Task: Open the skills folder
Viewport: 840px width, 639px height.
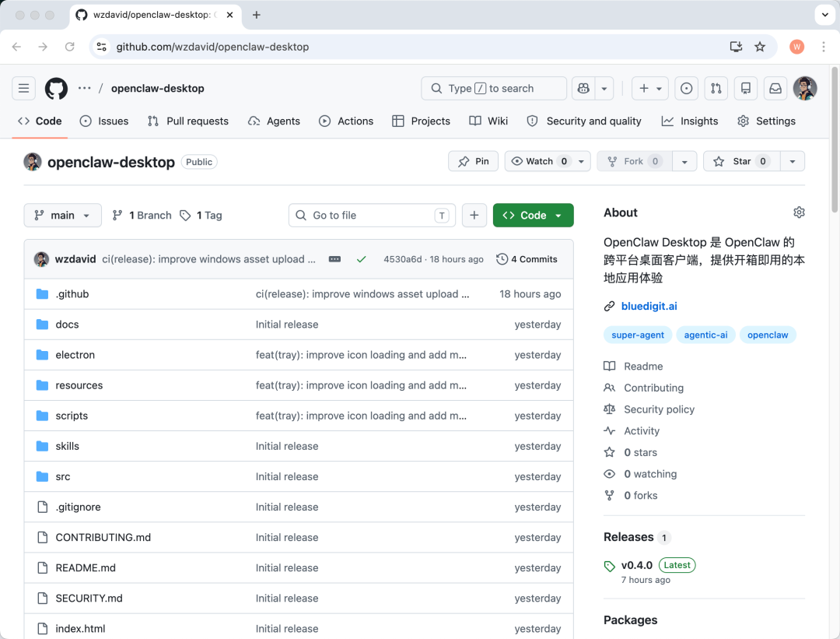Action: click(x=67, y=447)
